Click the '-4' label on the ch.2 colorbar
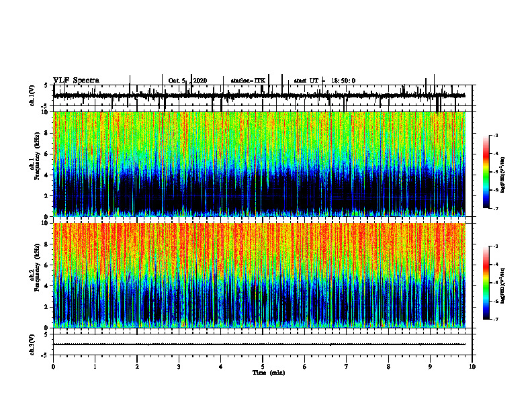 (x=496, y=264)
